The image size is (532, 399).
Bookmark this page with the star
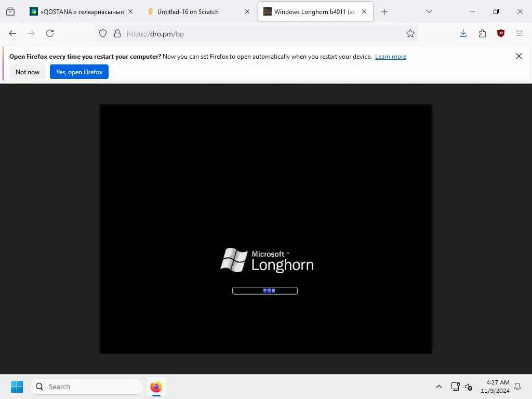click(x=410, y=33)
